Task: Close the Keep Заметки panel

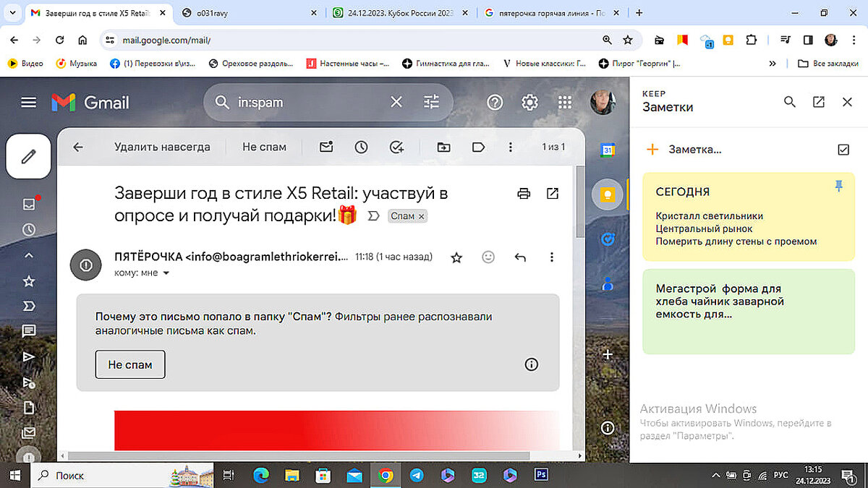Action: point(848,102)
